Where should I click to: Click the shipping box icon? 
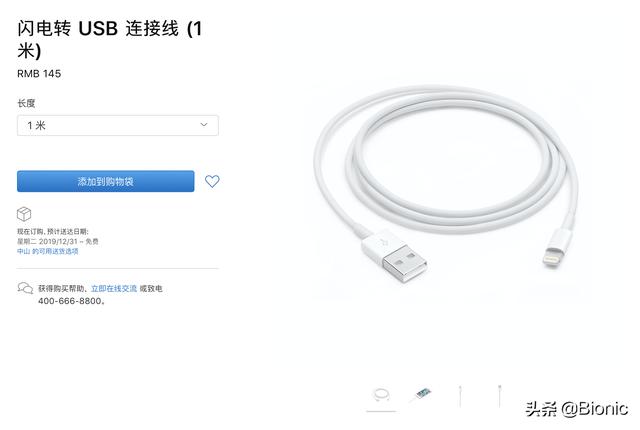[24, 214]
